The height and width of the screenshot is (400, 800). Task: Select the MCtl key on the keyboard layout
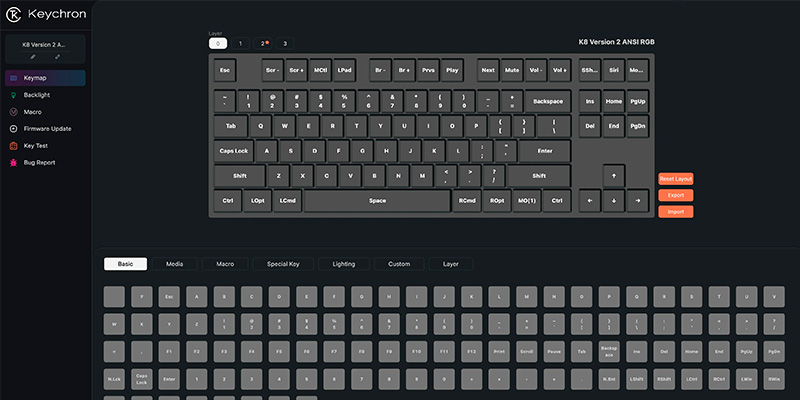click(320, 70)
